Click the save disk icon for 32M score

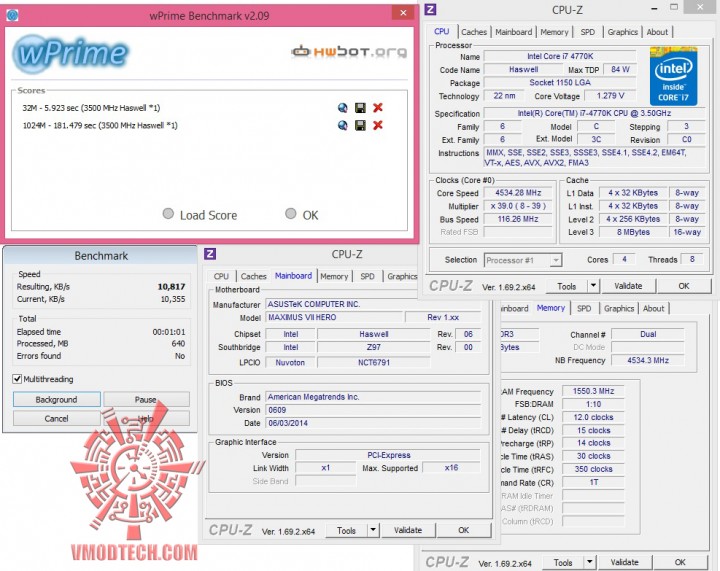pos(360,108)
